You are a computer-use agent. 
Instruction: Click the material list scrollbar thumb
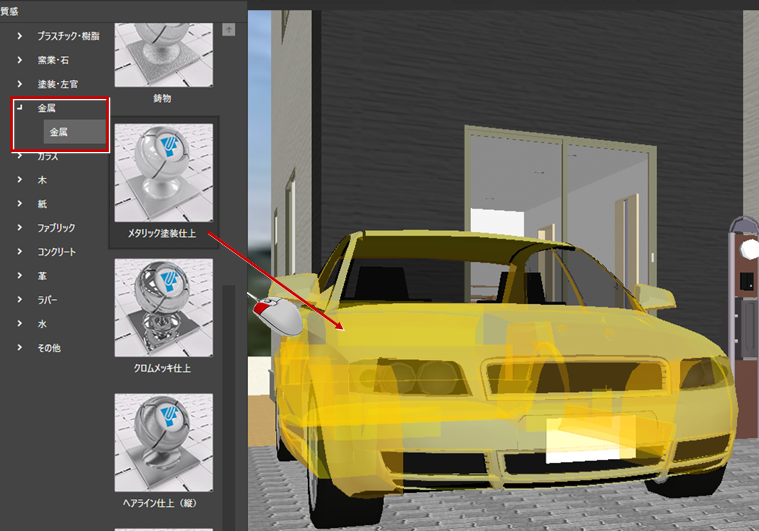pyautogui.click(x=228, y=408)
